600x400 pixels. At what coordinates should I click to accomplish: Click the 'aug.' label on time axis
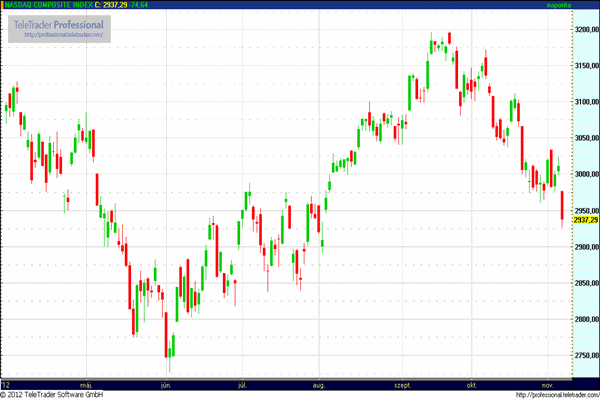coord(319,384)
